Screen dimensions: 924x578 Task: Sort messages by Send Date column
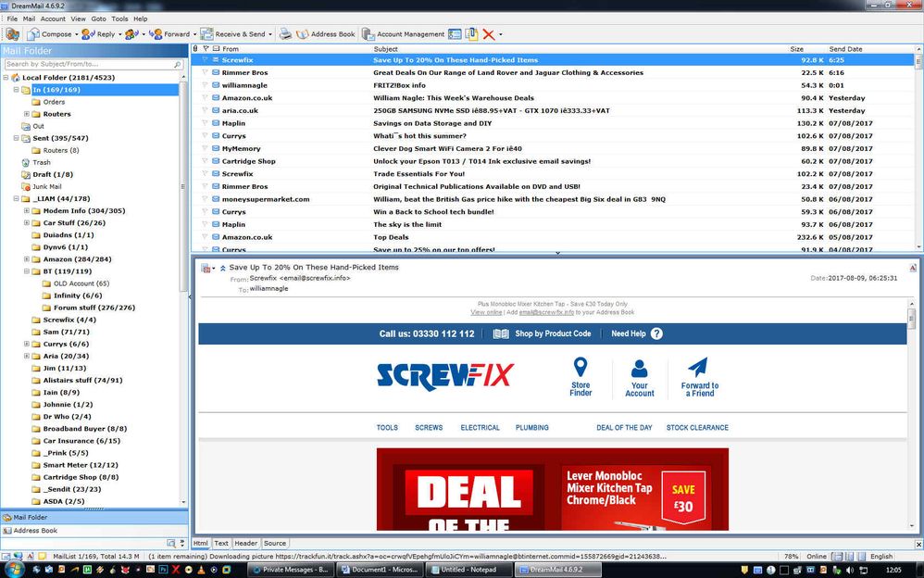tap(845, 49)
